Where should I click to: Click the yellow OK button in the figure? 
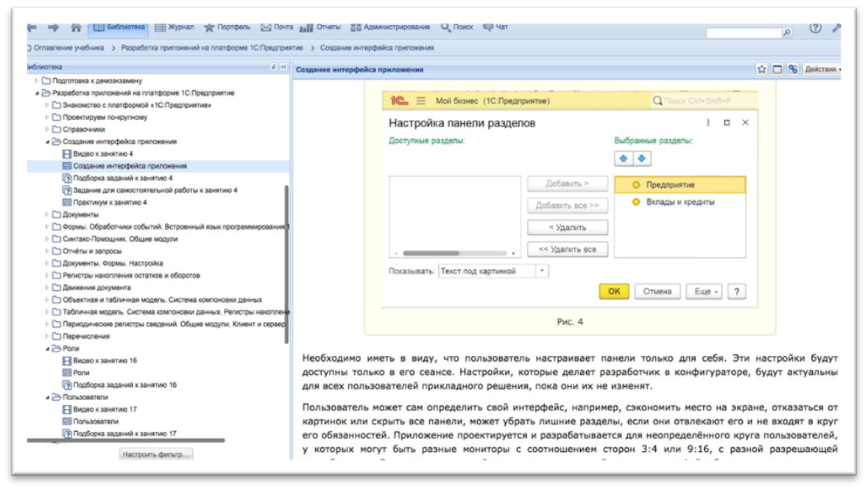(x=614, y=292)
